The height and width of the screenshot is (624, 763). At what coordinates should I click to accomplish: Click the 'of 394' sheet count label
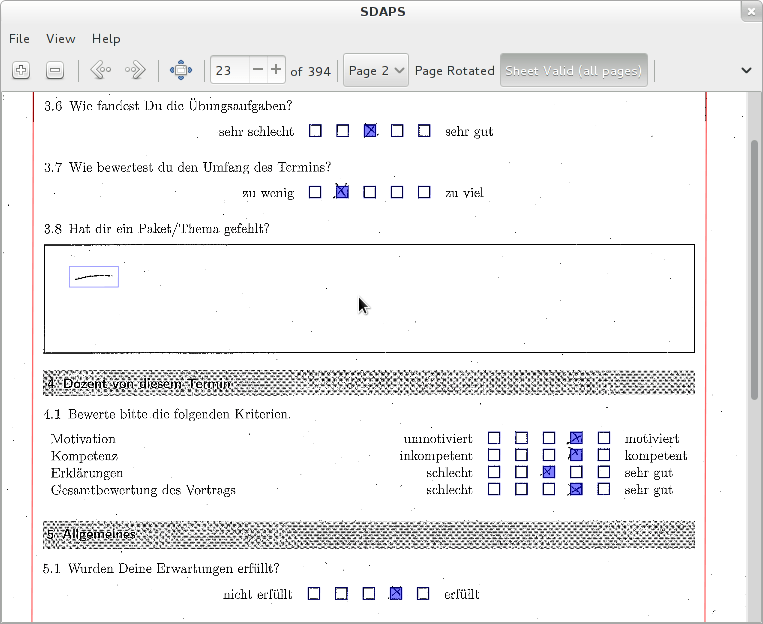[x=310, y=72]
